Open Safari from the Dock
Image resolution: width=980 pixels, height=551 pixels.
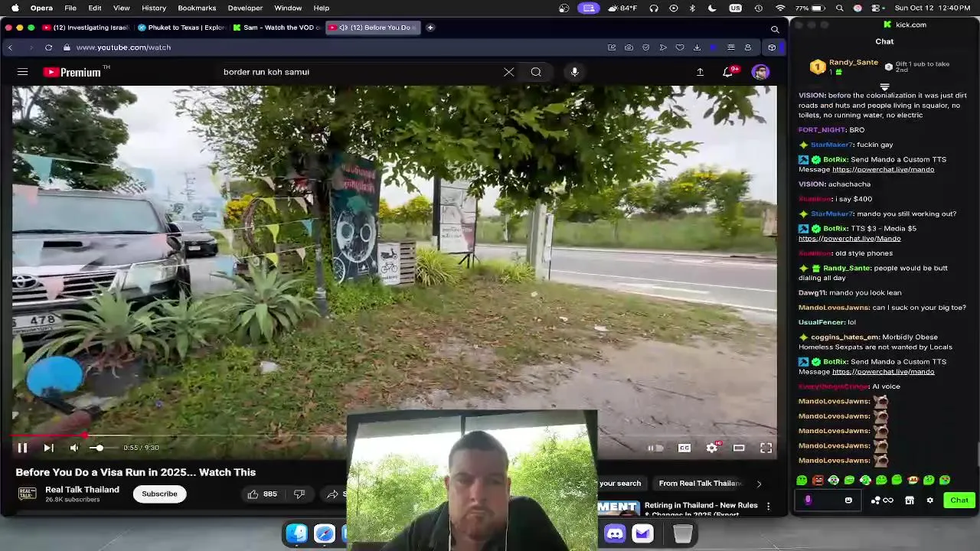[x=325, y=533]
